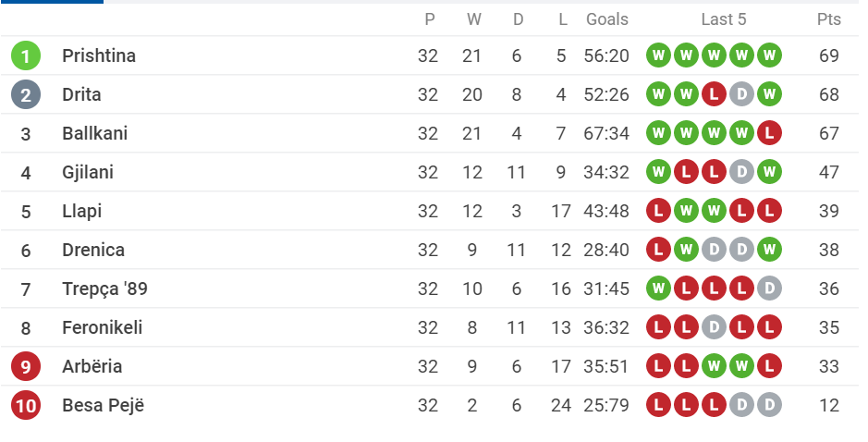Open the Prishtina team link
The width and height of the screenshot is (868, 442).
point(99,55)
